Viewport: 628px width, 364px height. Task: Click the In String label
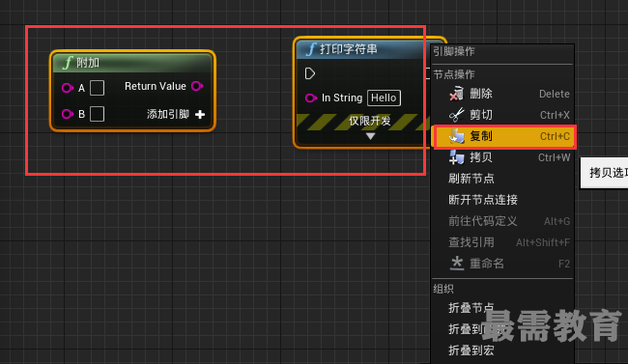(342, 98)
